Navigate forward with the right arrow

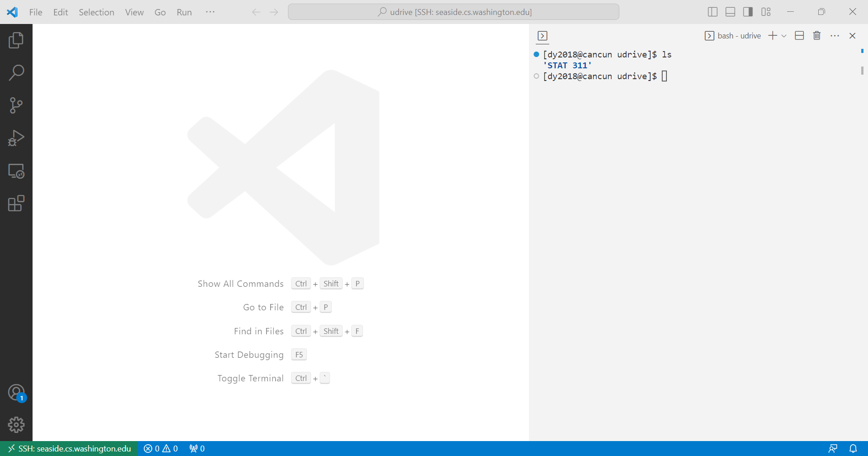(274, 12)
